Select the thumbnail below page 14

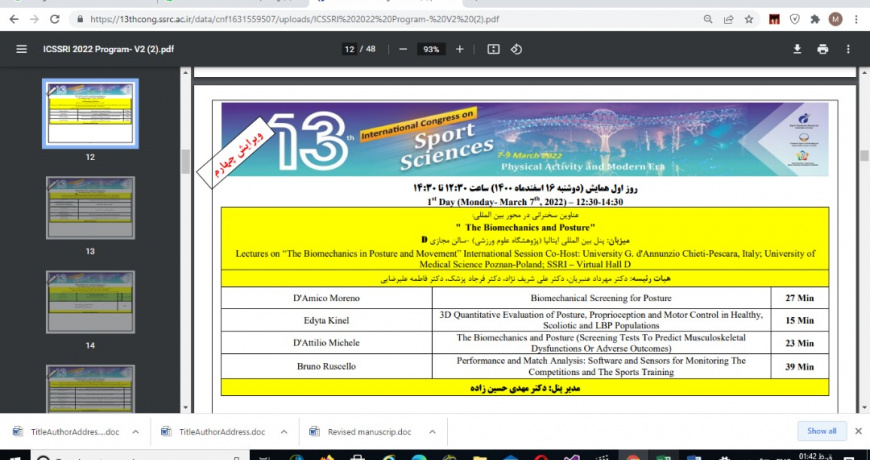click(x=90, y=388)
